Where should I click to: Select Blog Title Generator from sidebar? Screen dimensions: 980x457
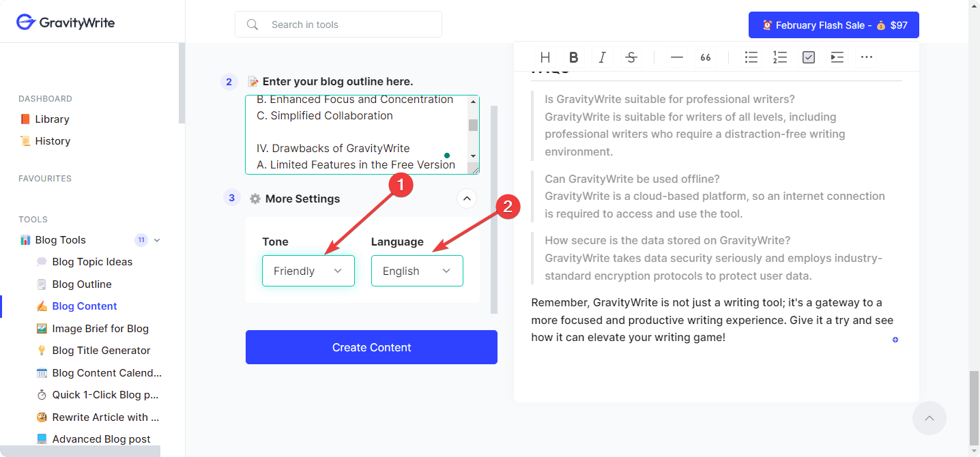point(101,351)
